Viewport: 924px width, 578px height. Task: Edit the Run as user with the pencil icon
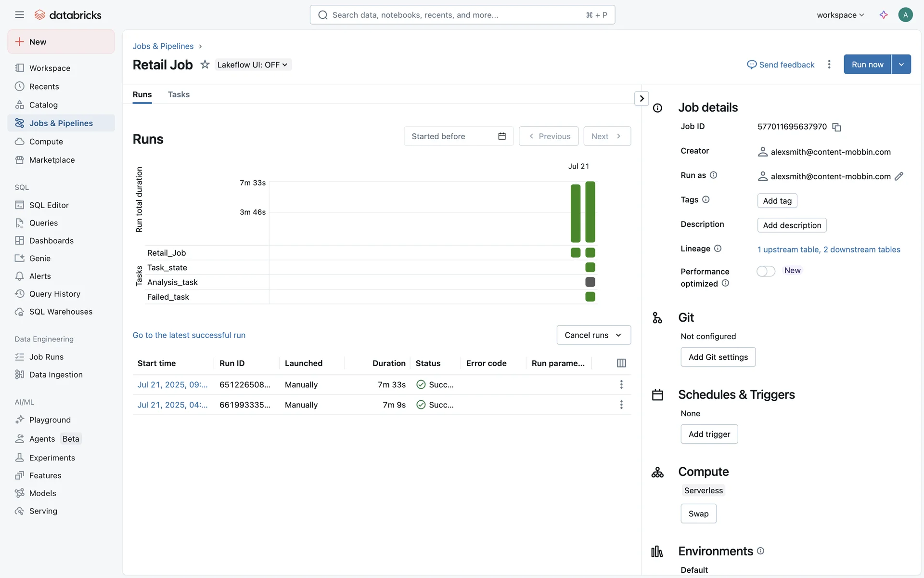(898, 176)
